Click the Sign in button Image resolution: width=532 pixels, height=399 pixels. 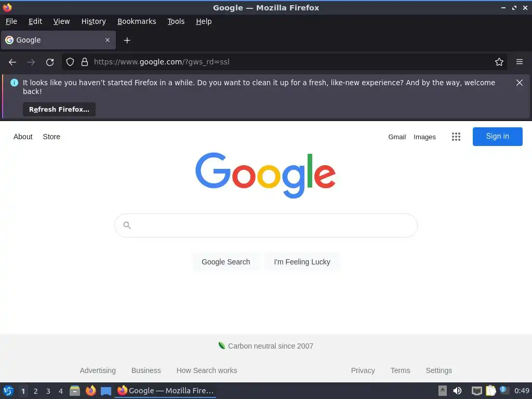coord(497,137)
